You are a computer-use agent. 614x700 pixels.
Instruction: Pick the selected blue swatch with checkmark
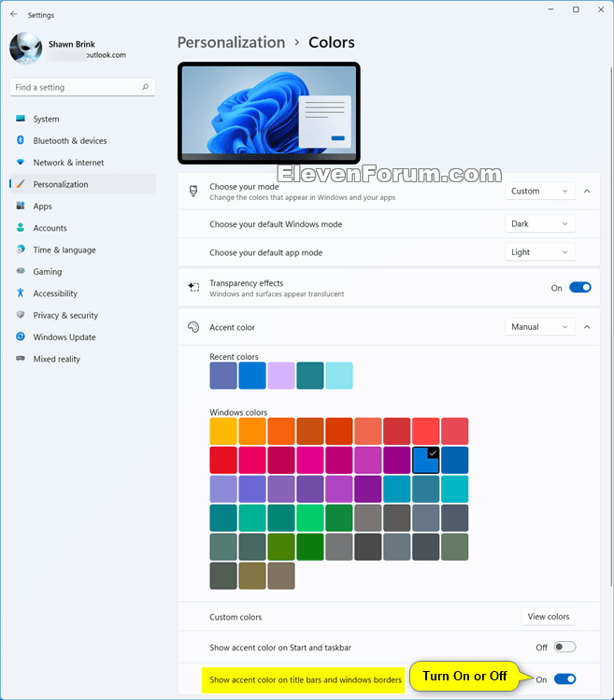tap(425, 460)
